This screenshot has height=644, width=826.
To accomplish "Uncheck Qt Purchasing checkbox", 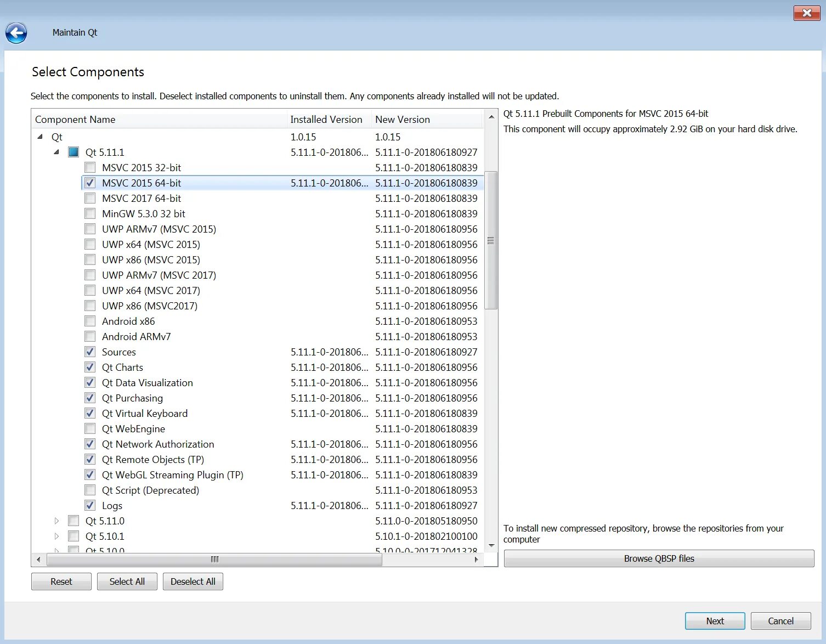I will click(x=90, y=398).
